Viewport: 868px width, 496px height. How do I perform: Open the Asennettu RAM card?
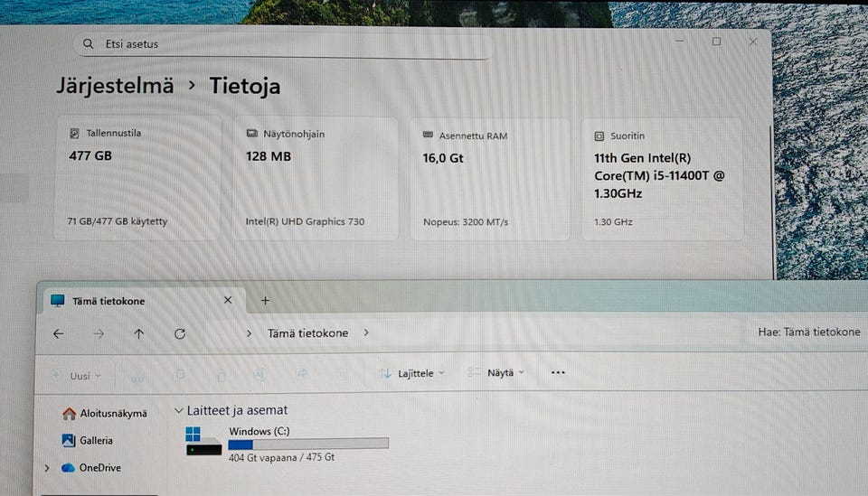pos(490,179)
